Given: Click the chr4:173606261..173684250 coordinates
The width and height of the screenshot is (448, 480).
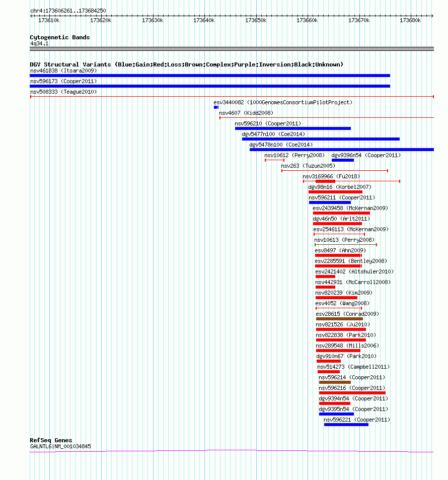Looking at the screenshot, I should pyautogui.click(x=68, y=11).
